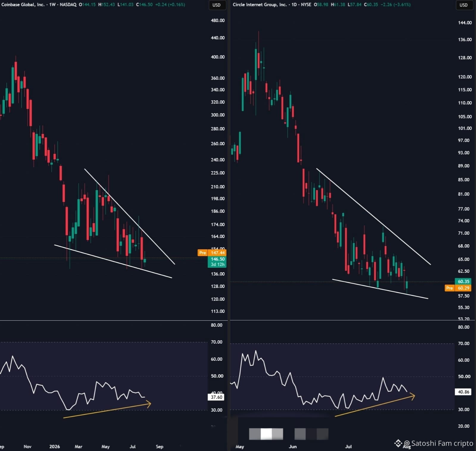This screenshot has width=476, height=451.
Task: Click the 60.00 RSI scale label on Coinbase chart
Action: tap(216, 359)
